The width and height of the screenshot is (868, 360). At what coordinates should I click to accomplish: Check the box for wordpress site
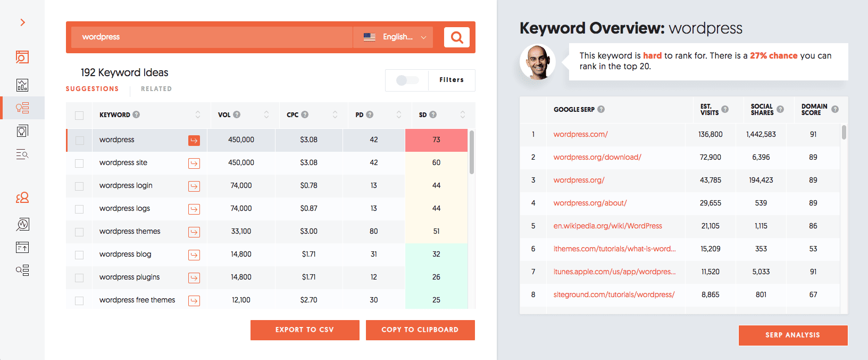click(79, 163)
